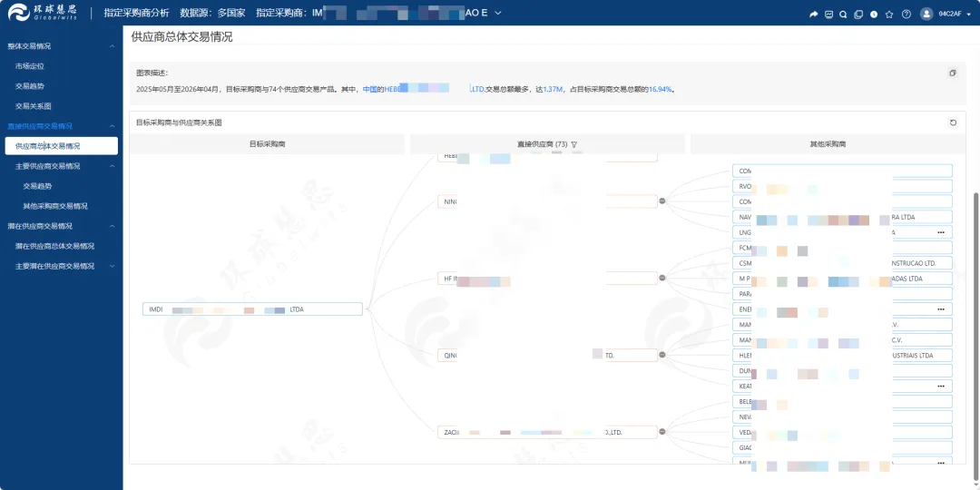
Task: Collapse the 整体交易情况 sidebar section
Action: pyautogui.click(x=112, y=46)
